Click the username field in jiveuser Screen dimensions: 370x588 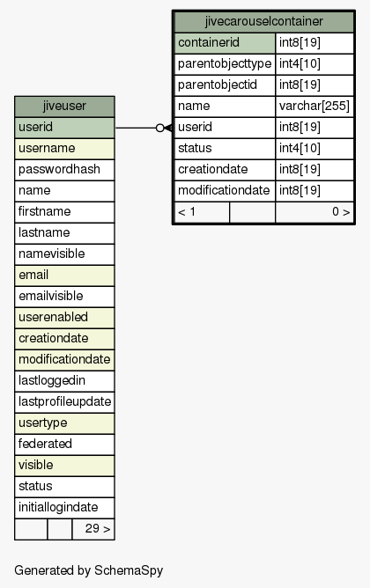pos(64,149)
